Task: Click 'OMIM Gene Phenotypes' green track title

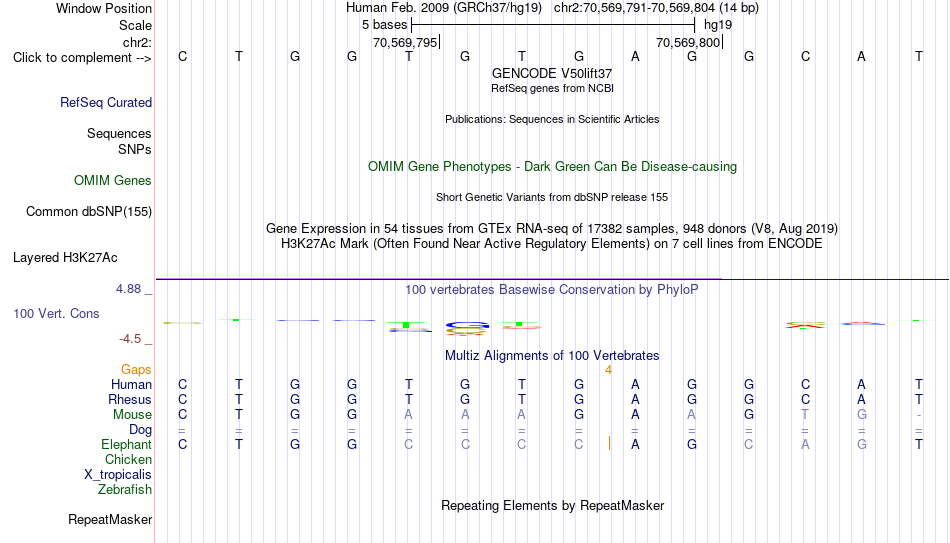Action: click(x=553, y=167)
